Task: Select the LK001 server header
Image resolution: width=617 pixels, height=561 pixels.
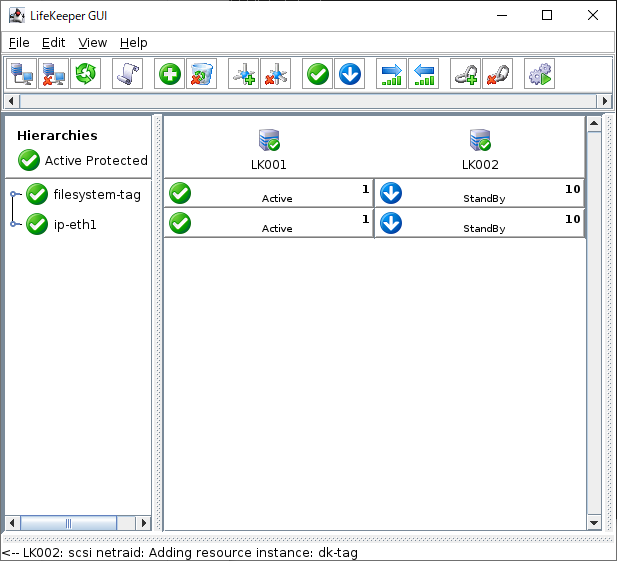Action: (x=268, y=148)
